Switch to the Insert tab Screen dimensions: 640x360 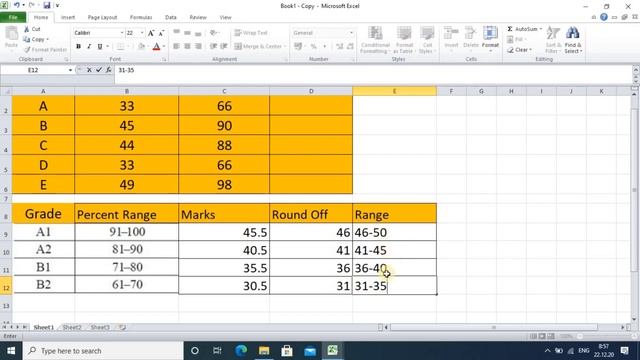(x=68, y=17)
